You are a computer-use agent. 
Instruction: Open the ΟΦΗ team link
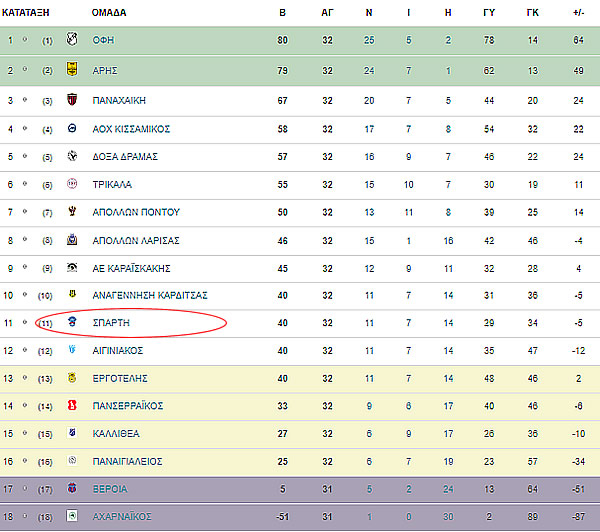coord(103,40)
